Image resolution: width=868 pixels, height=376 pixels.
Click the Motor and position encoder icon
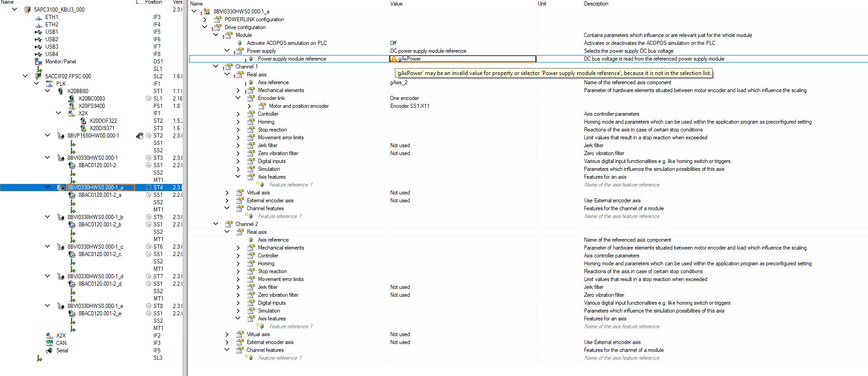pyautogui.click(x=262, y=106)
